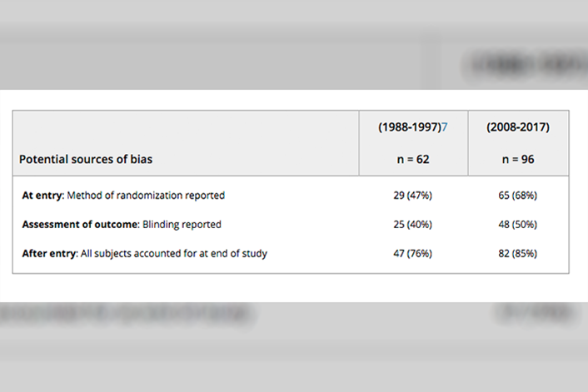Select the n = 62 sample size
Image resolution: width=588 pixels, height=392 pixels.
pos(413,159)
